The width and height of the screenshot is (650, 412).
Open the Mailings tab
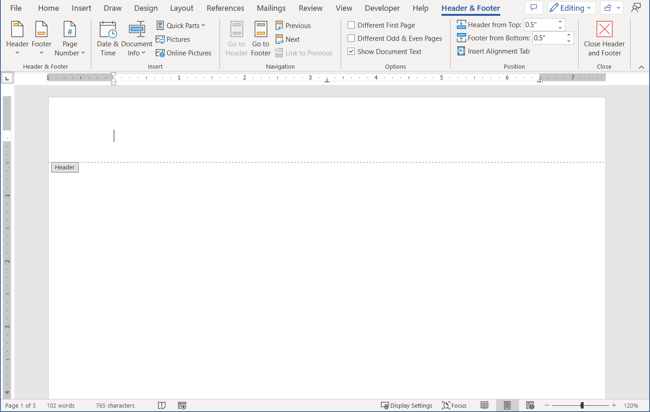click(271, 8)
